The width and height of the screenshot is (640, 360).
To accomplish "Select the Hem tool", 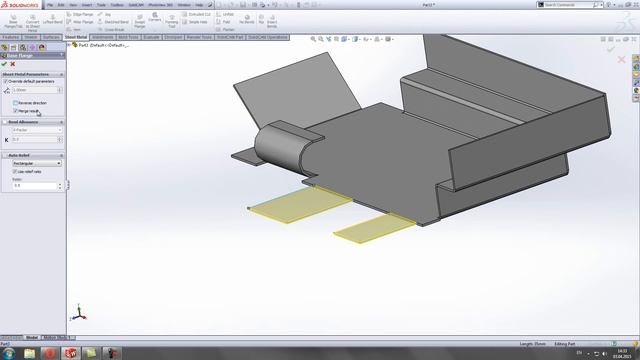I will point(74,29).
